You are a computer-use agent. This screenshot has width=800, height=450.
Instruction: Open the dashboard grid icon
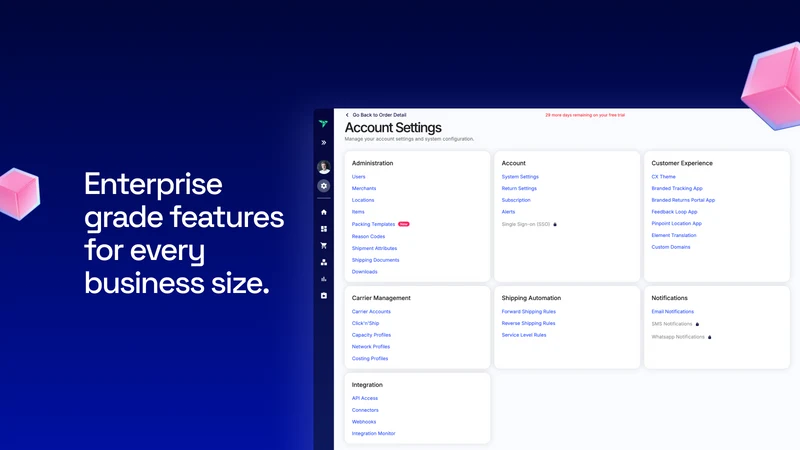tap(323, 229)
